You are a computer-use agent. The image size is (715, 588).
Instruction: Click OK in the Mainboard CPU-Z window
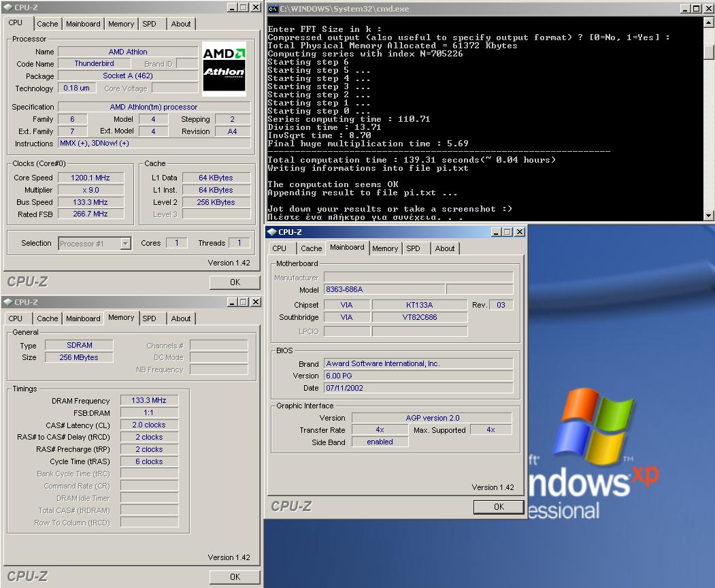(x=499, y=507)
